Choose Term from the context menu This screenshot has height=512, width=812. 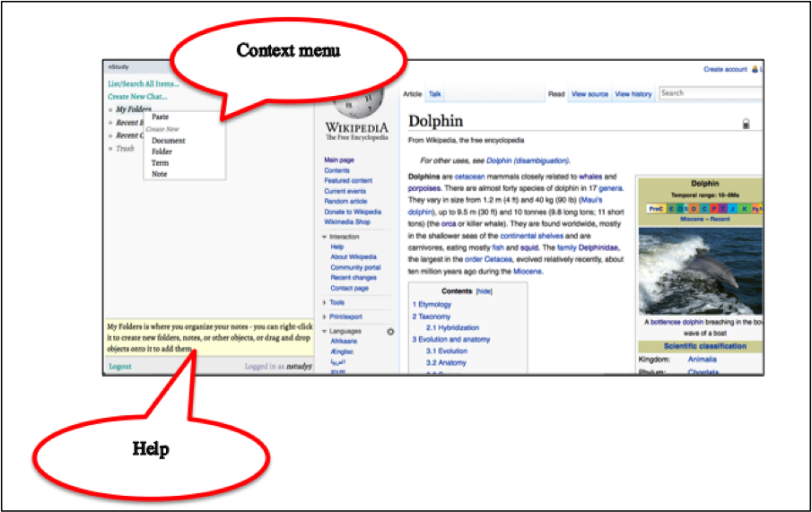pyautogui.click(x=160, y=163)
